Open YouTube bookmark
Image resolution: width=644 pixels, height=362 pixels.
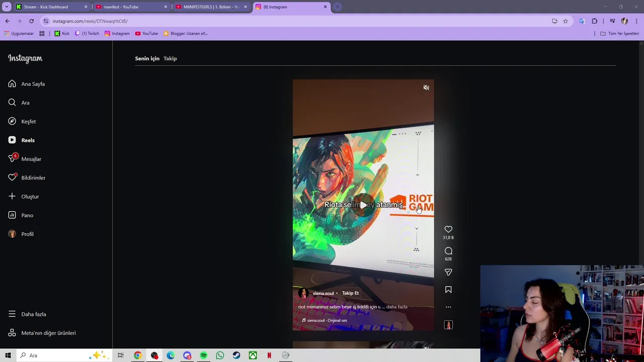[146, 34]
